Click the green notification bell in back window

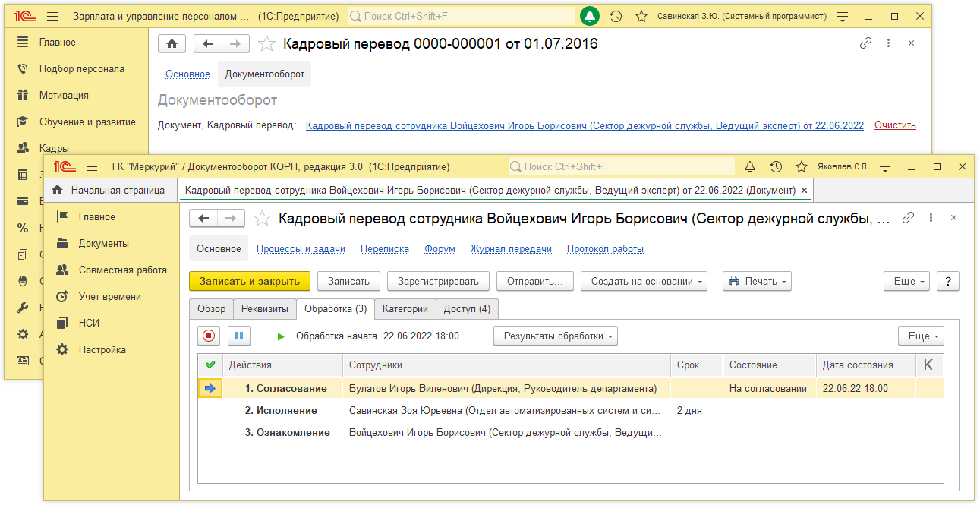pyautogui.click(x=590, y=16)
